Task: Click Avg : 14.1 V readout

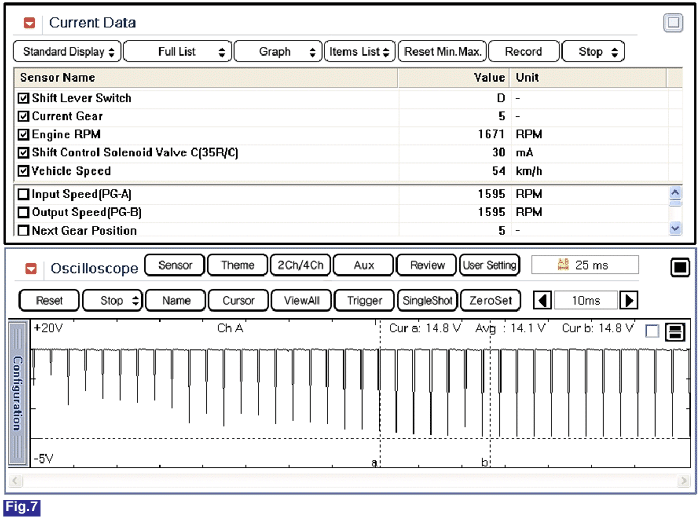Action: click(x=510, y=328)
